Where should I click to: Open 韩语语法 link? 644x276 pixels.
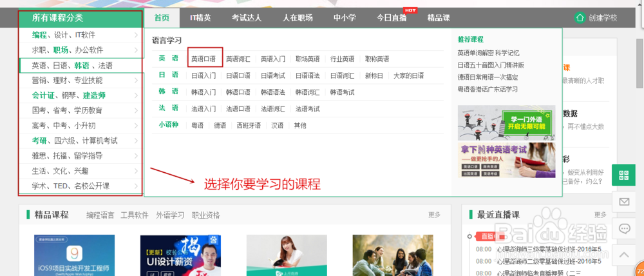tap(272, 92)
